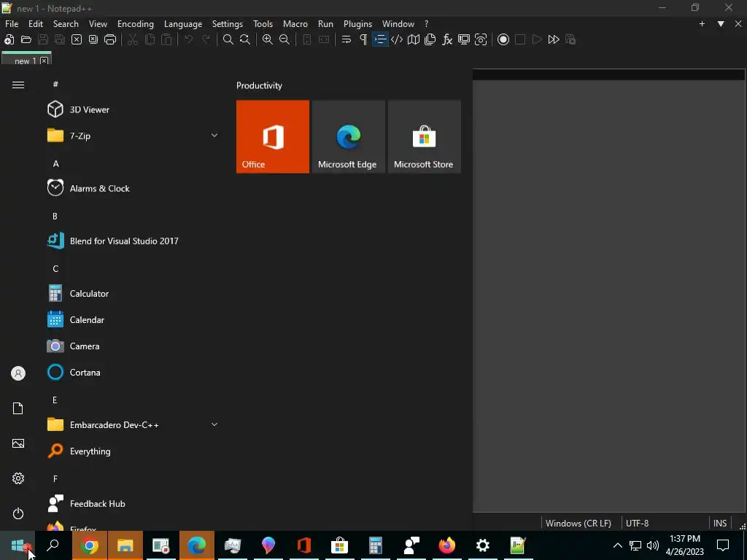Open the Microsoft Store tile
Screen dimensions: 747x560
tap(425, 136)
